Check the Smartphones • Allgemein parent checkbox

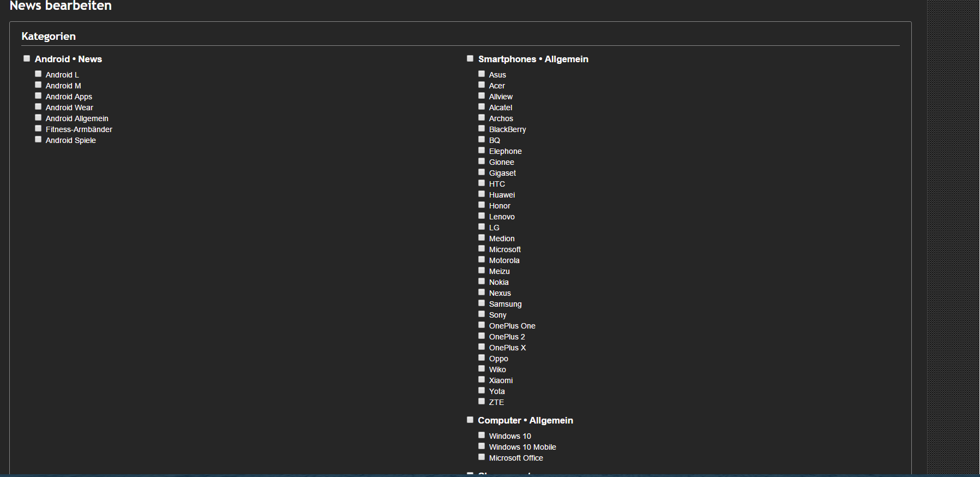tap(470, 58)
